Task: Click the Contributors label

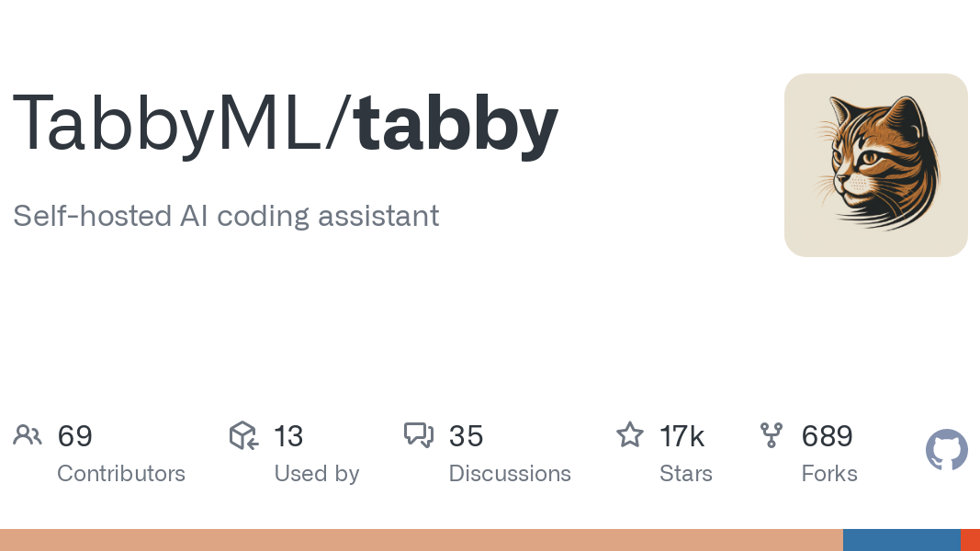Action: (121, 474)
